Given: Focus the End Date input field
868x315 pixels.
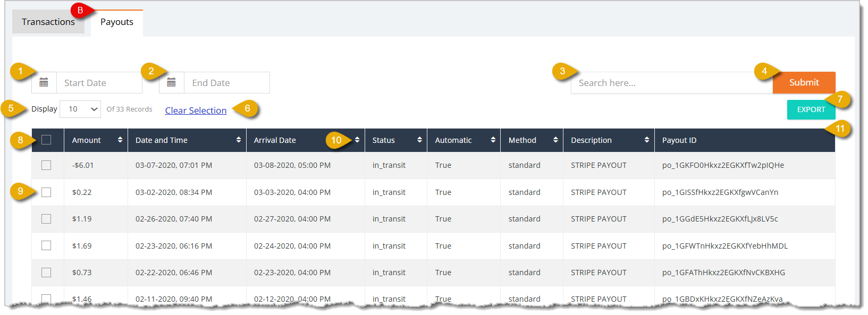Looking at the screenshot, I should tap(227, 83).
